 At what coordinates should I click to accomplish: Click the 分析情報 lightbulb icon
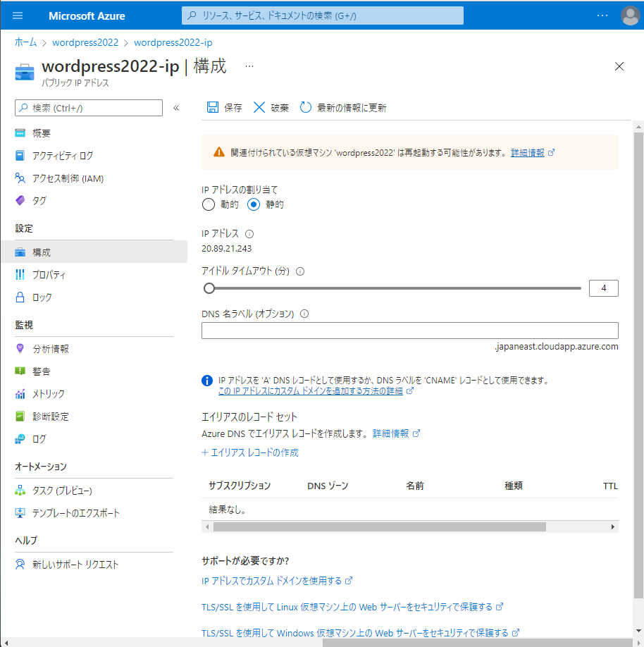pyautogui.click(x=20, y=349)
